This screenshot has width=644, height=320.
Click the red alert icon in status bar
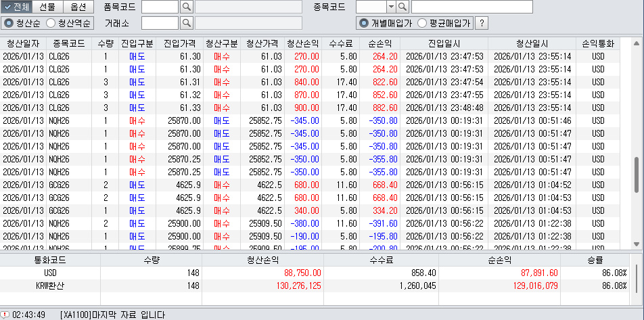click(x=5, y=315)
